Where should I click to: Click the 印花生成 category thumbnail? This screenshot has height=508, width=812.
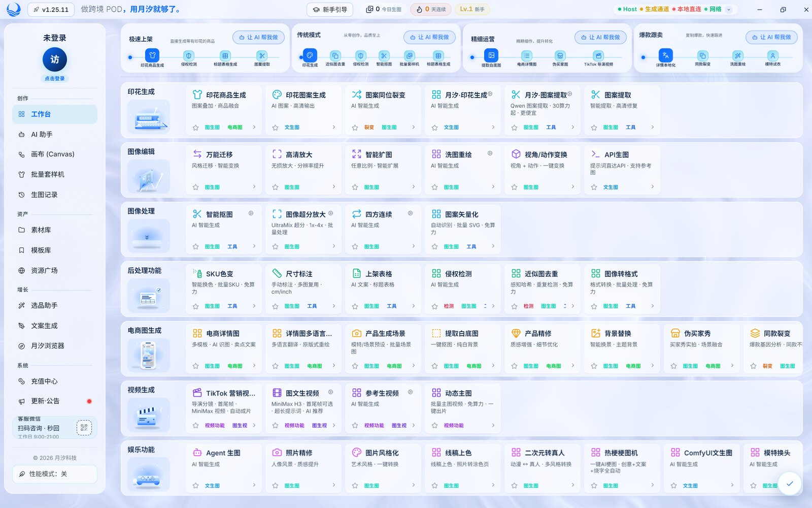pyautogui.click(x=148, y=117)
